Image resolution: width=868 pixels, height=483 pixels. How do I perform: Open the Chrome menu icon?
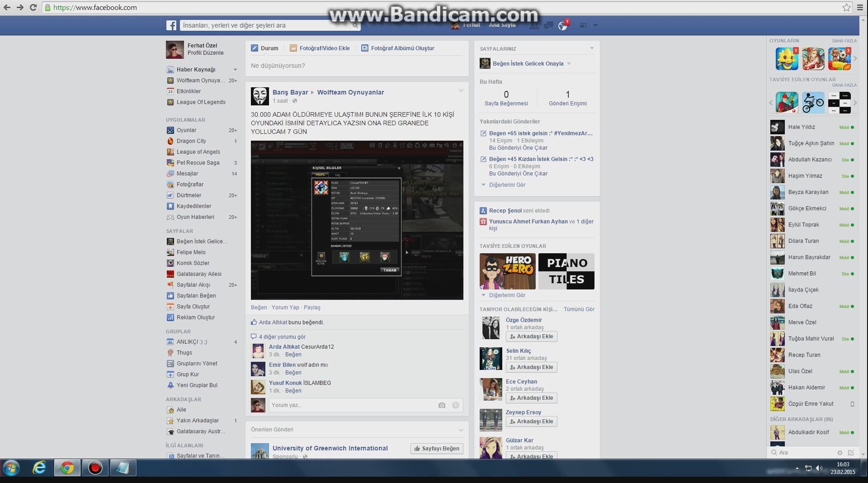click(860, 7)
